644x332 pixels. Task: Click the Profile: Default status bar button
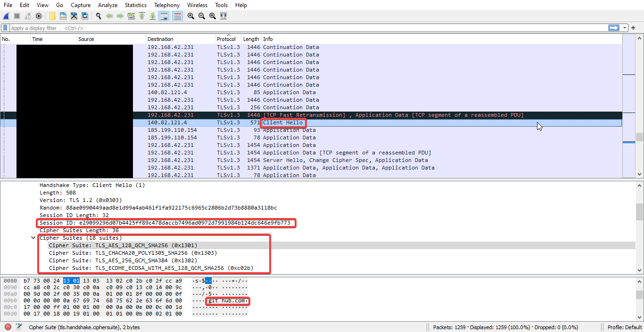[624, 327]
